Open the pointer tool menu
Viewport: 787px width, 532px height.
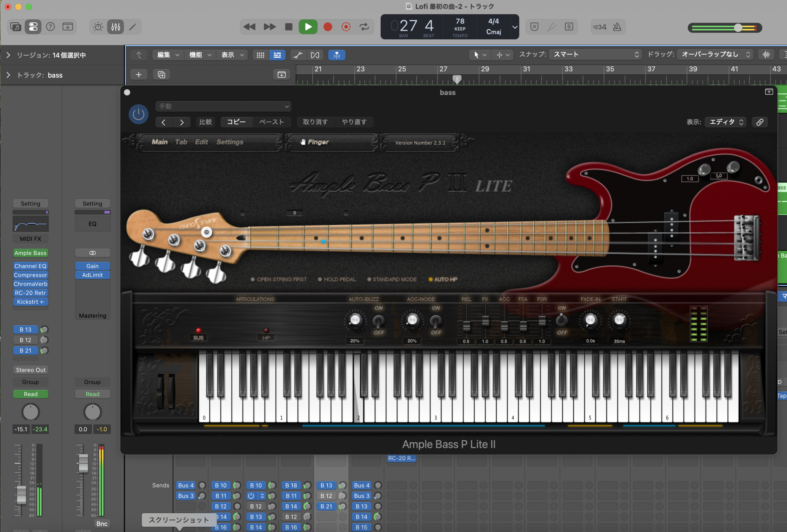[480, 55]
